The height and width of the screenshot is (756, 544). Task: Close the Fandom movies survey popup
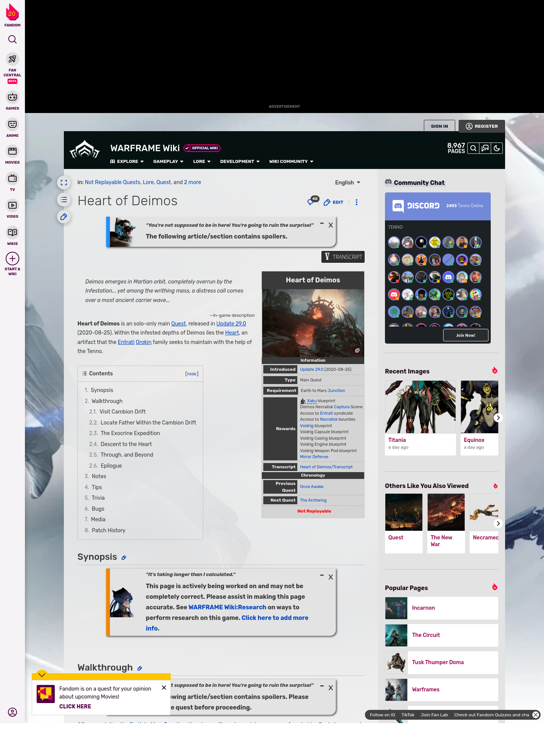click(x=164, y=688)
